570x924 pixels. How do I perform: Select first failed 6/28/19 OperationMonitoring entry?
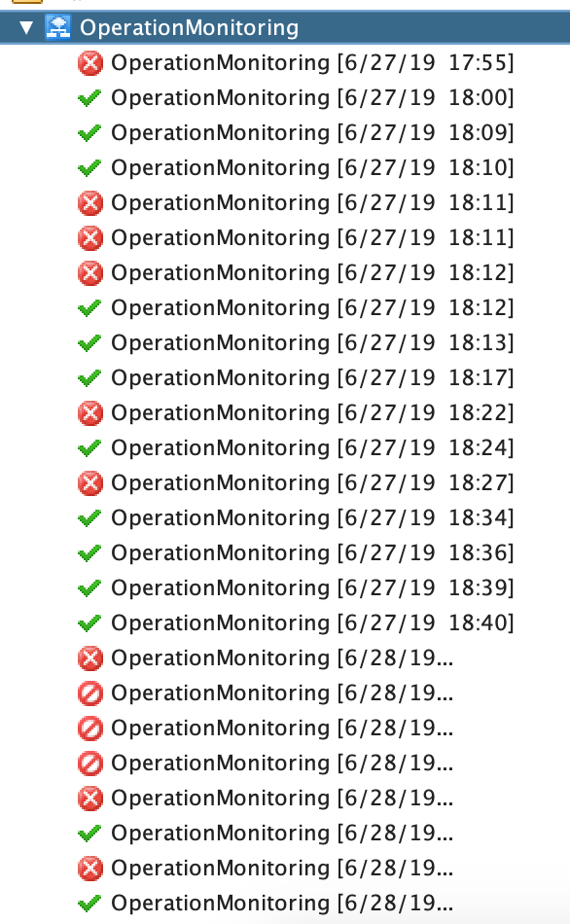282,658
